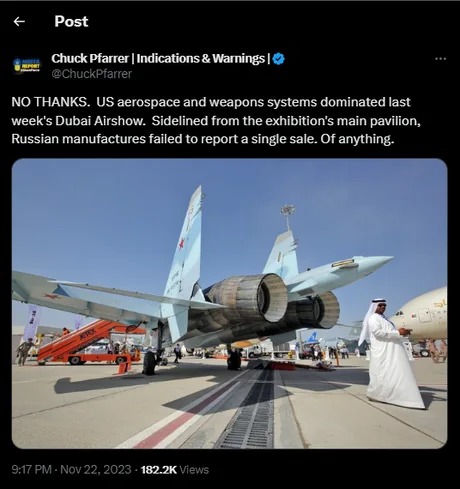Click the Post header title
Viewport: 460px width, 489px height.
(71, 21)
